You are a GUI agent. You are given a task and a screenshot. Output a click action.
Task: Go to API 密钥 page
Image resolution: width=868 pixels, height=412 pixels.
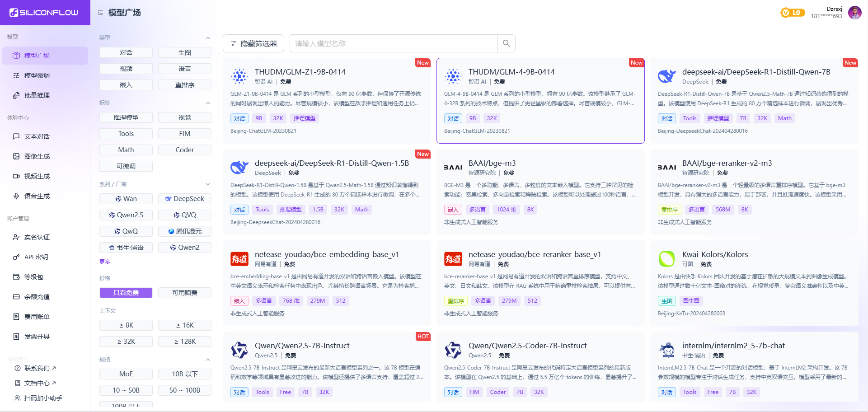point(36,257)
